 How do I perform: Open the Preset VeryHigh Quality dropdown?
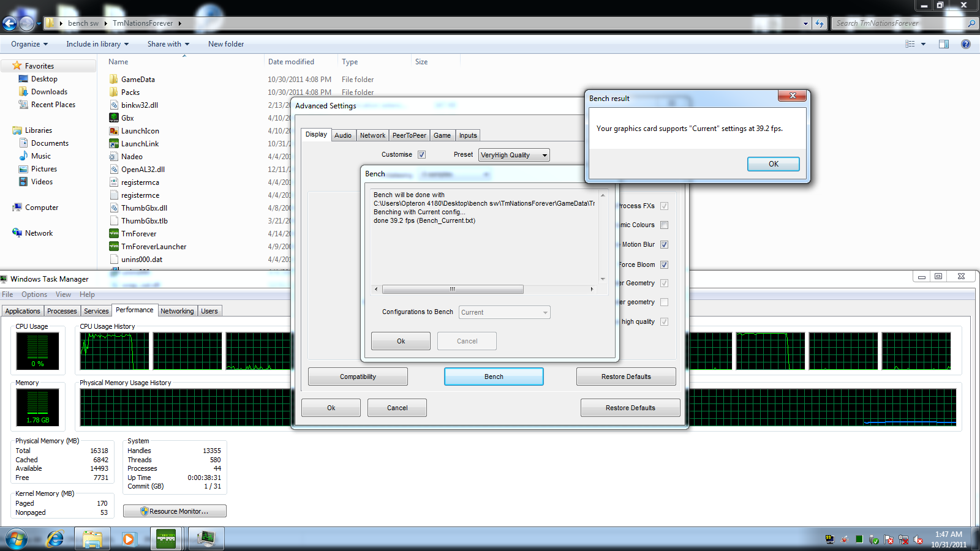tap(514, 155)
